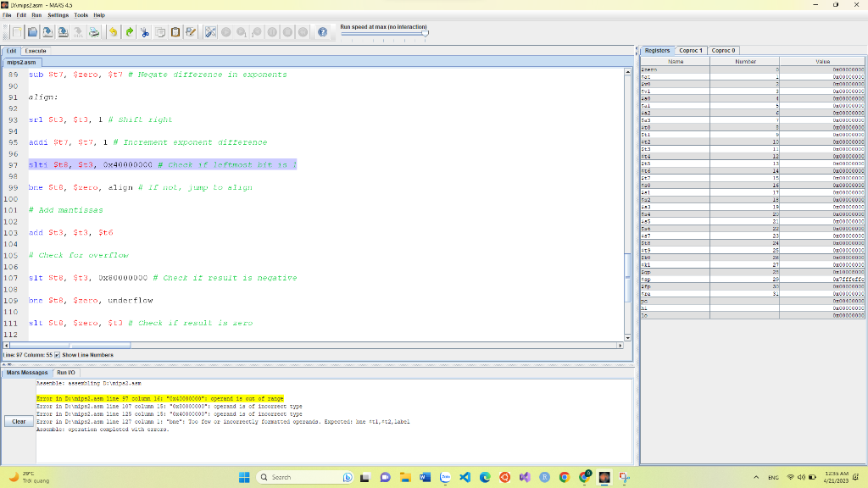Screen dimensions: 868x488
Task: Click the Number column header in Registers
Action: (745, 61)
